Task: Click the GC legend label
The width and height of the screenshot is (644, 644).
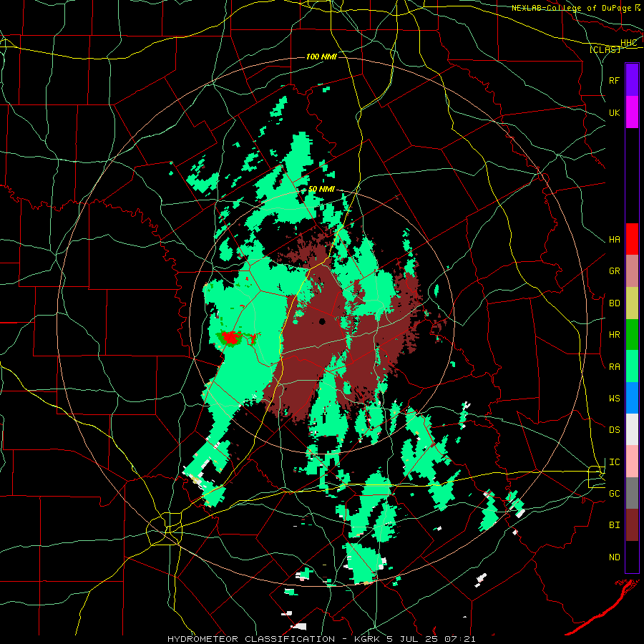Action: click(x=614, y=494)
